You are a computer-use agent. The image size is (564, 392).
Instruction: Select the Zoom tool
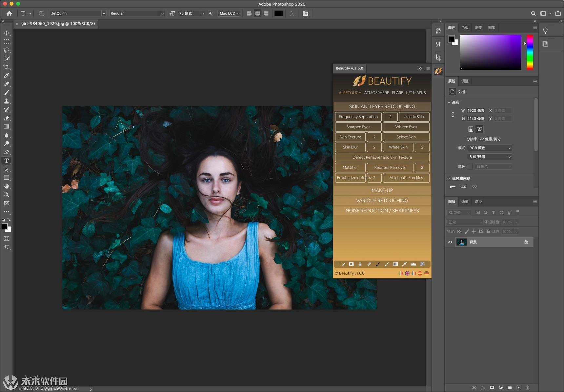click(7, 195)
